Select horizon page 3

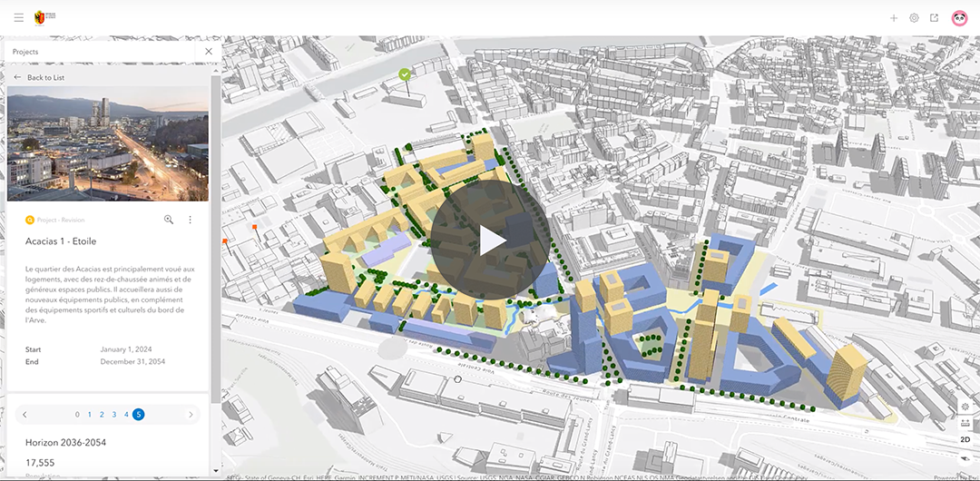click(x=113, y=415)
